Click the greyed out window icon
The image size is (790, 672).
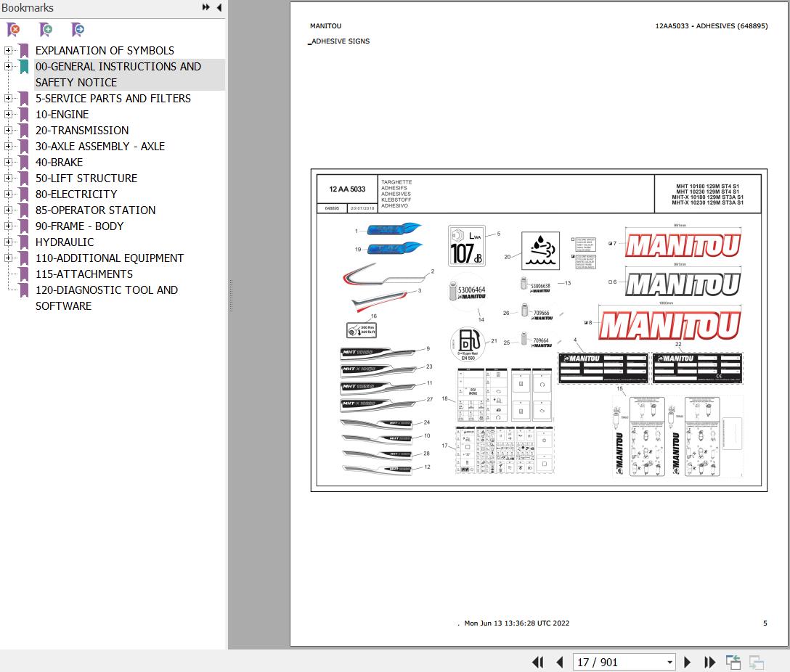757,663
